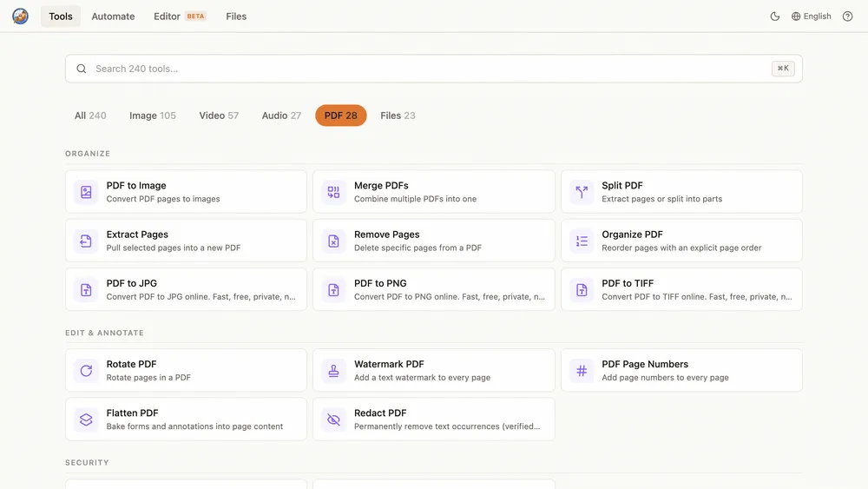Click the Organize PDF list icon
The height and width of the screenshot is (489, 868).
pos(582,241)
